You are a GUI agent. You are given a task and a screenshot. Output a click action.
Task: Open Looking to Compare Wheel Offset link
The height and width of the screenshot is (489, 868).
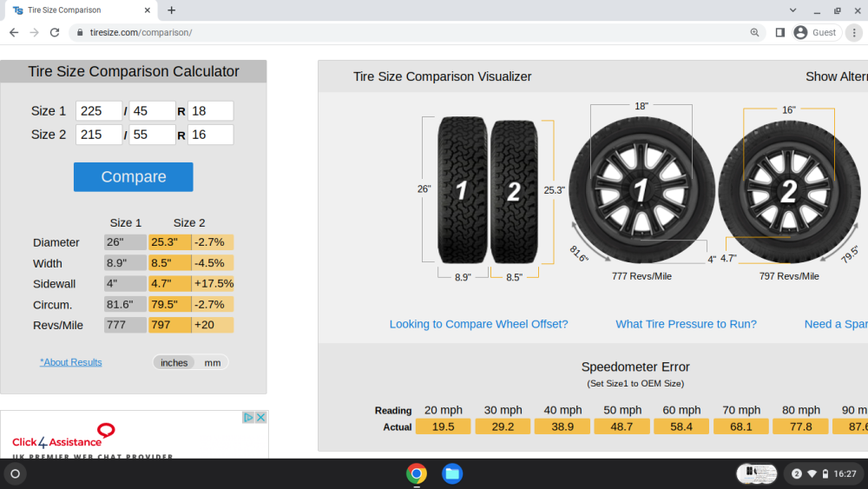479,324
